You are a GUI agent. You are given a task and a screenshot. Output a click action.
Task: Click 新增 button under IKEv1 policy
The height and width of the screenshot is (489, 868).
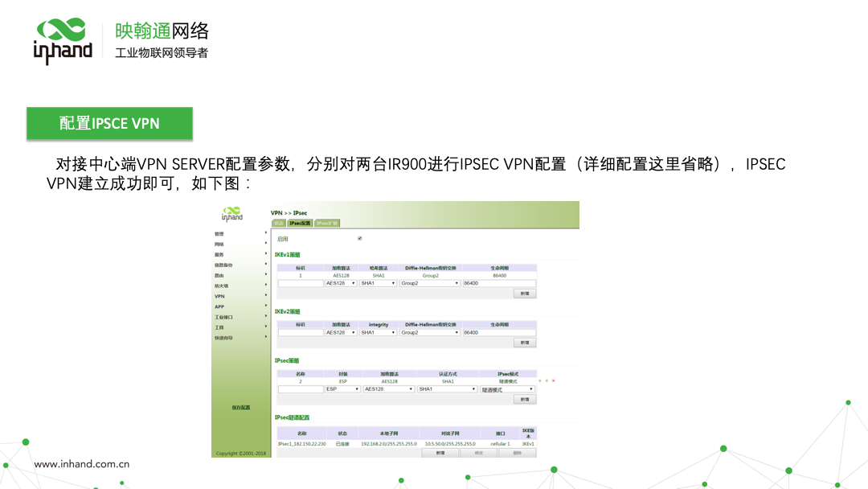pos(524,294)
